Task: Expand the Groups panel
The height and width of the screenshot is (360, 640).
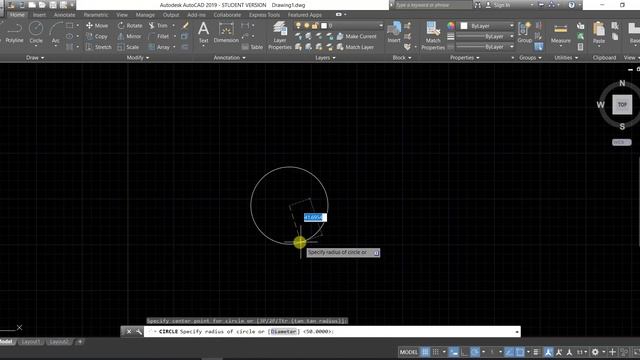Action: point(530,58)
